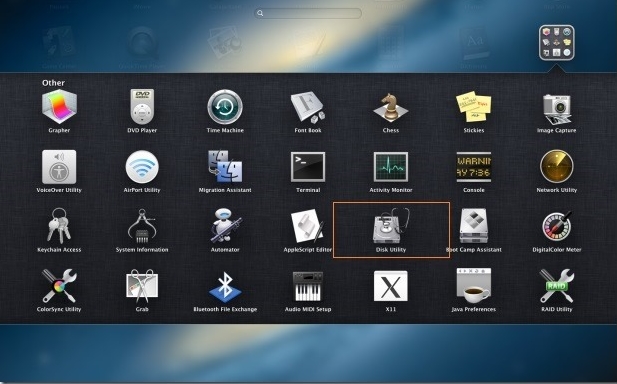Launch Automator
Viewport: 617px width, 384px height.
click(x=225, y=226)
